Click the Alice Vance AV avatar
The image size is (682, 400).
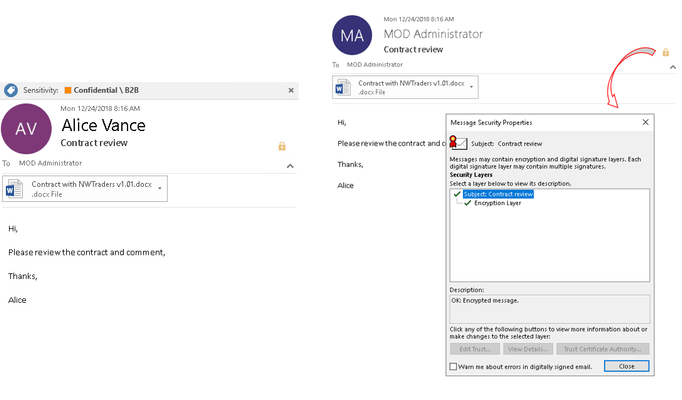pyautogui.click(x=26, y=129)
